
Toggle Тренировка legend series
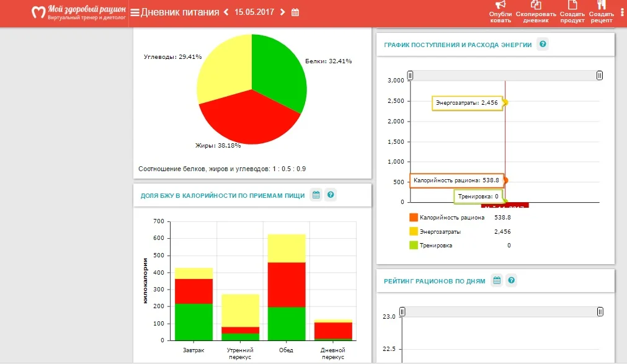[414, 245]
